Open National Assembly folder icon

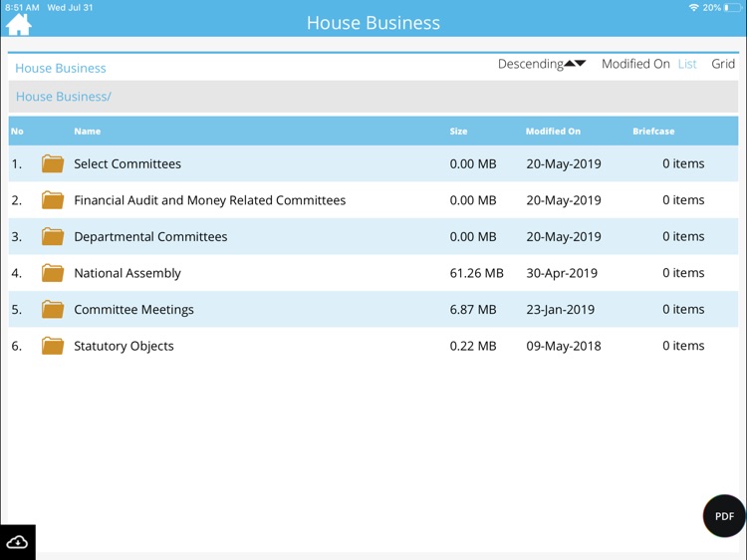53,273
